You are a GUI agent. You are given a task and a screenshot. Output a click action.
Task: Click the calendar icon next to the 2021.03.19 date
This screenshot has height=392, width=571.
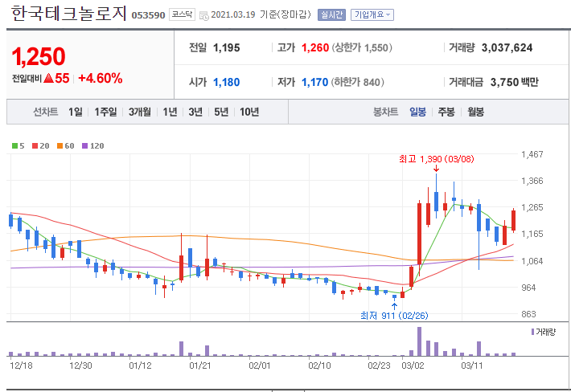click(204, 15)
